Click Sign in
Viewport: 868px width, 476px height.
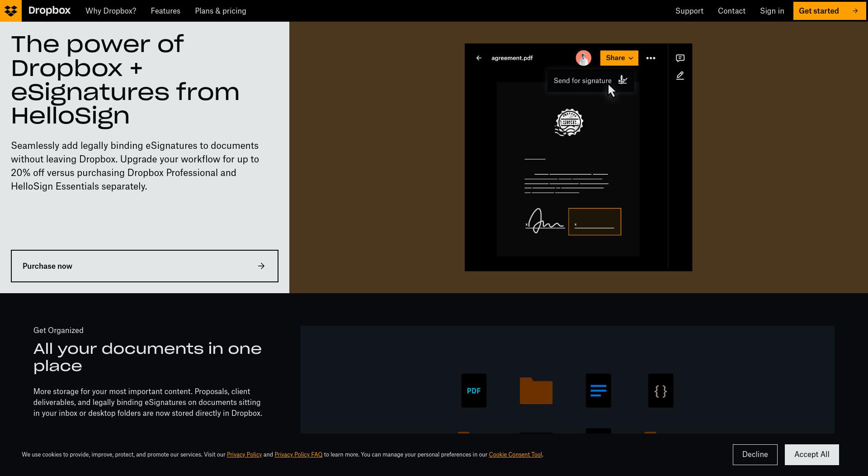772,11
